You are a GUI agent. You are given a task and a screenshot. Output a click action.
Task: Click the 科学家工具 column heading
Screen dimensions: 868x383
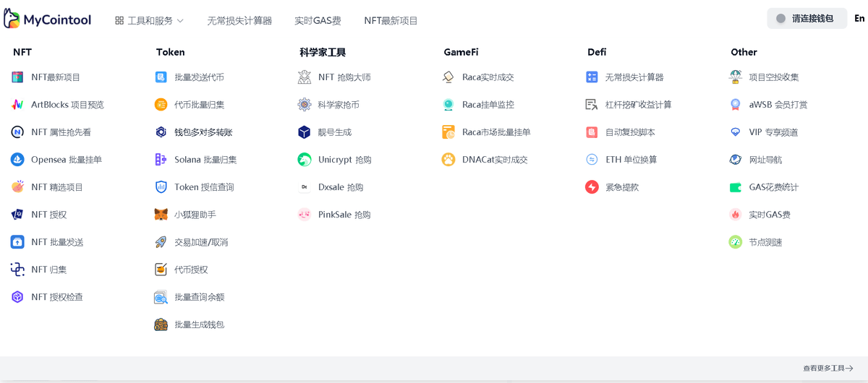[323, 52]
